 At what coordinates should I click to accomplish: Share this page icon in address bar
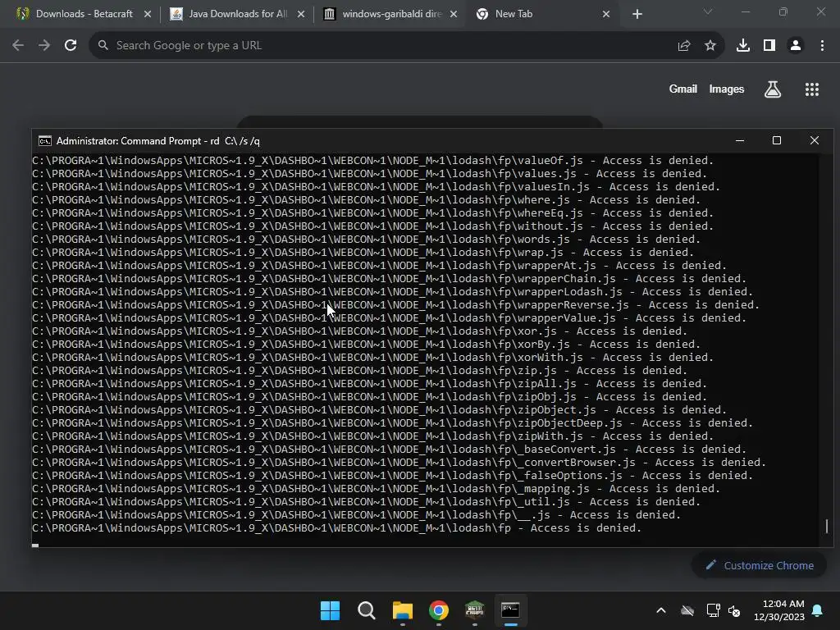point(684,46)
